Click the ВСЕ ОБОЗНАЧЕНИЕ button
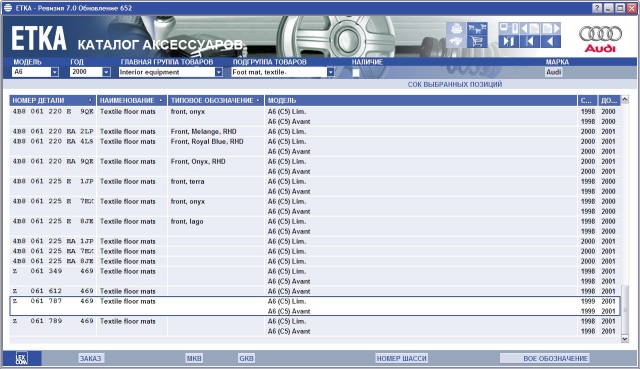This screenshot has height=369, width=640. [544, 358]
